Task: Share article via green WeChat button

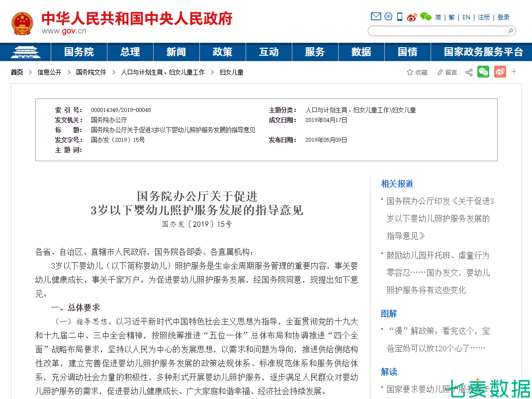Action: click(483, 72)
